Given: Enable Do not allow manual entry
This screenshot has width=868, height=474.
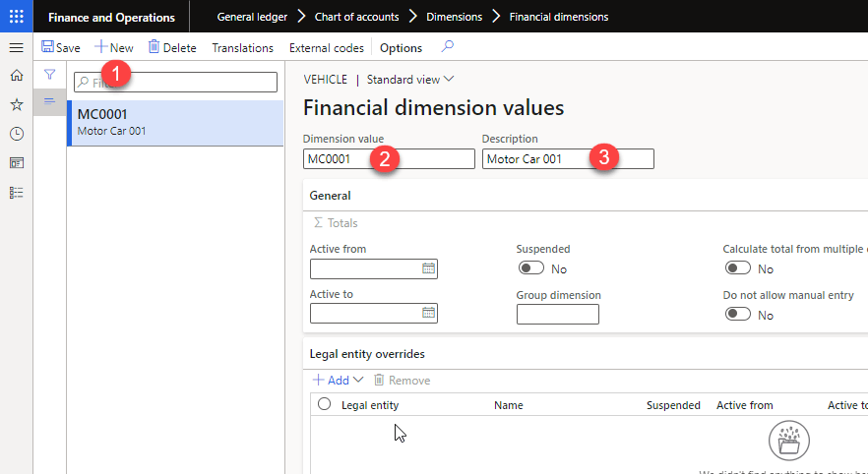Looking at the screenshot, I should (x=738, y=315).
